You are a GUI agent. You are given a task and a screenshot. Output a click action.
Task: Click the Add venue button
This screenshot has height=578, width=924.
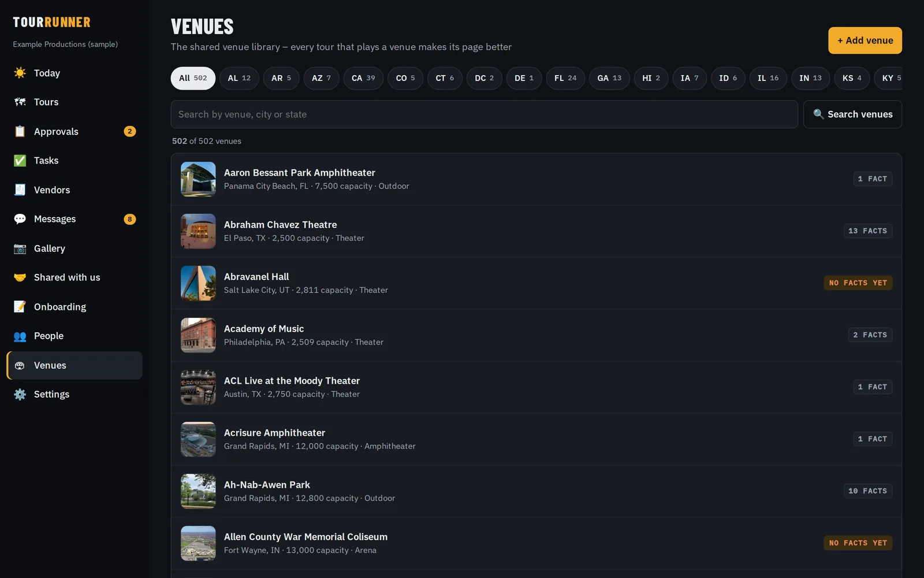point(865,40)
